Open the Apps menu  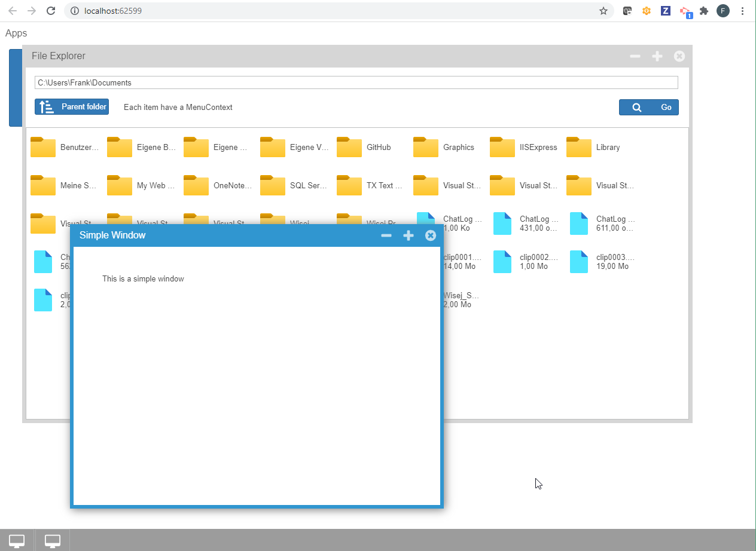(x=16, y=33)
